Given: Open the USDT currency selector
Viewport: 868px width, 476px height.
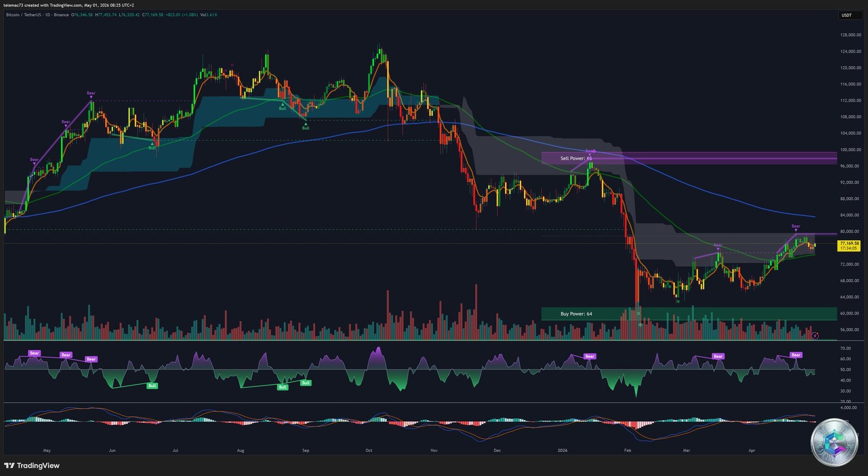Looking at the screenshot, I should [850, 15].
